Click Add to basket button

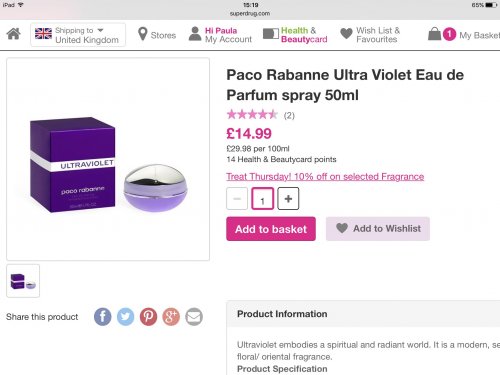click(x=271, y=229)
